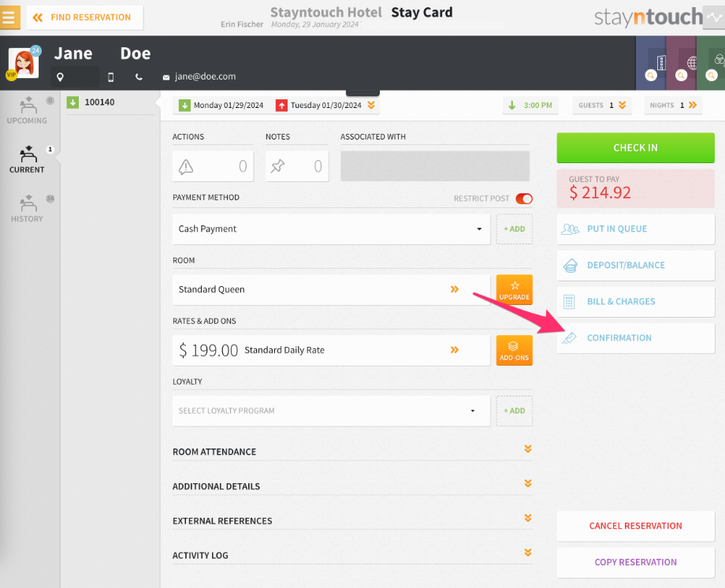
Task: Click the orange Upgrade star button
Action: (514, 289)
